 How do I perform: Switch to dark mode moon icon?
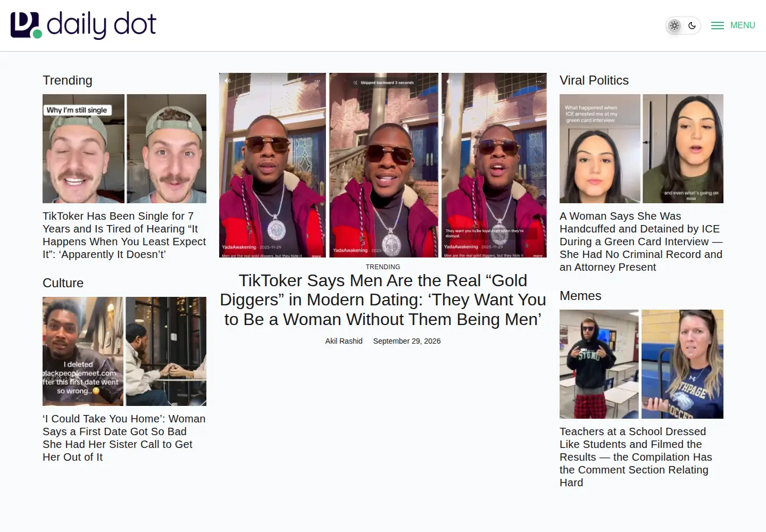(x=692, y=26)
